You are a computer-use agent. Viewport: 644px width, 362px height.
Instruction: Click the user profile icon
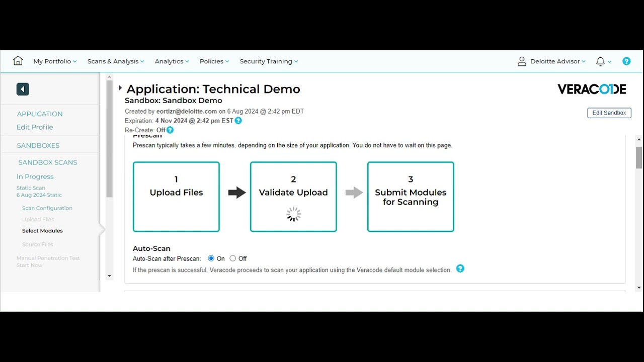[x=522, y=61]
